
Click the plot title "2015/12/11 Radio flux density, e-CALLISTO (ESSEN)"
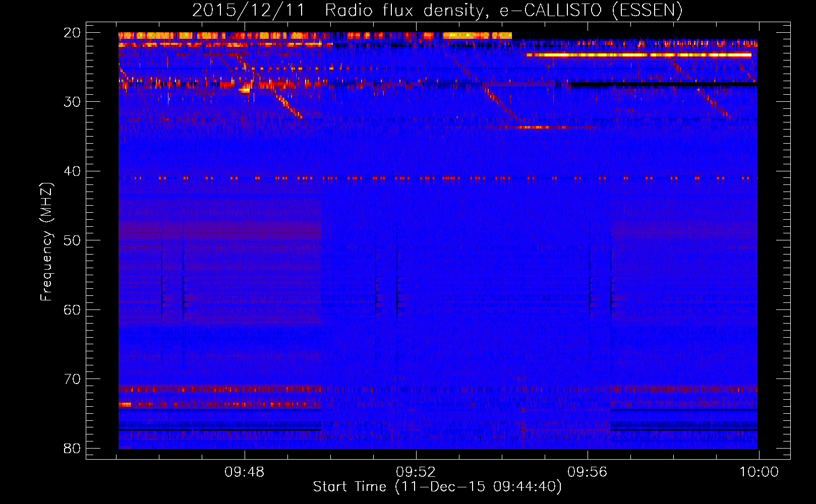pos(437,11)
